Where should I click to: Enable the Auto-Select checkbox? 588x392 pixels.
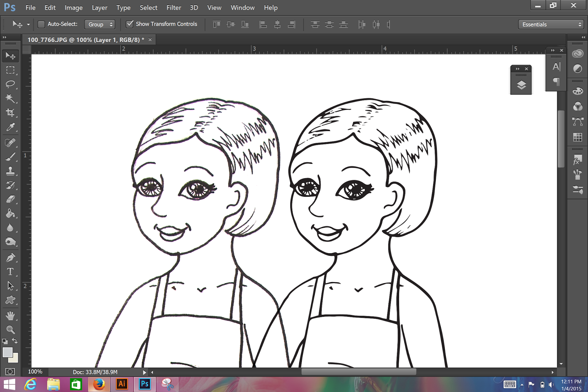click(41, 24)
